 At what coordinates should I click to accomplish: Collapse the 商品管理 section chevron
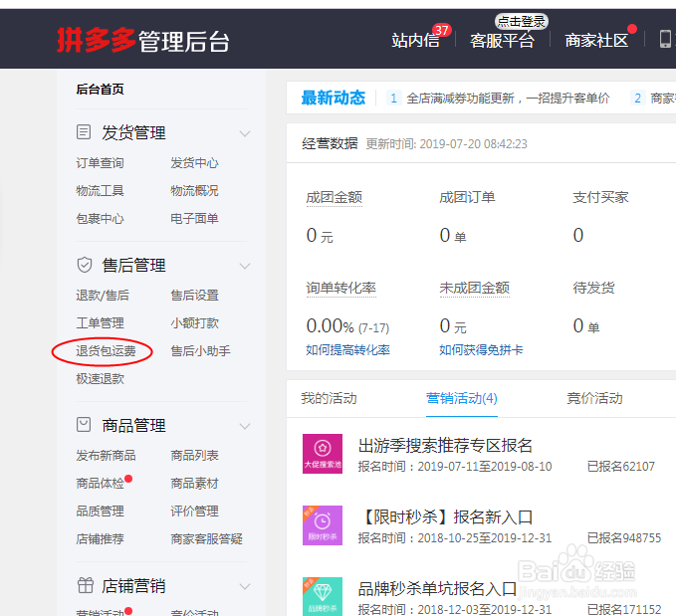pyautogui.click(x=245, y=426)
